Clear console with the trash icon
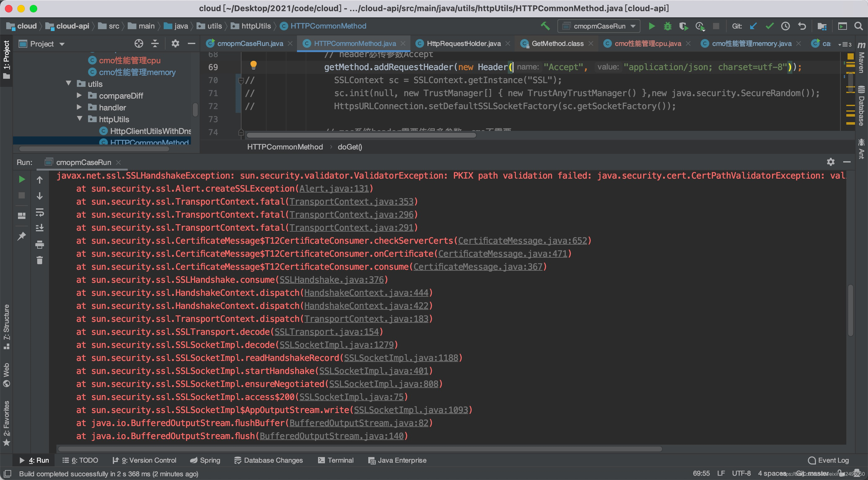 (x=39, y=260)
